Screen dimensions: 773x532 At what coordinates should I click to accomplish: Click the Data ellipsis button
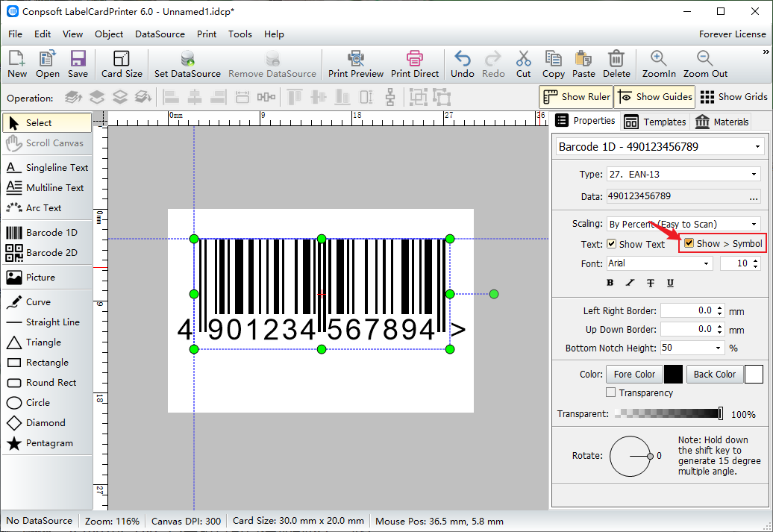coord(754,197)
